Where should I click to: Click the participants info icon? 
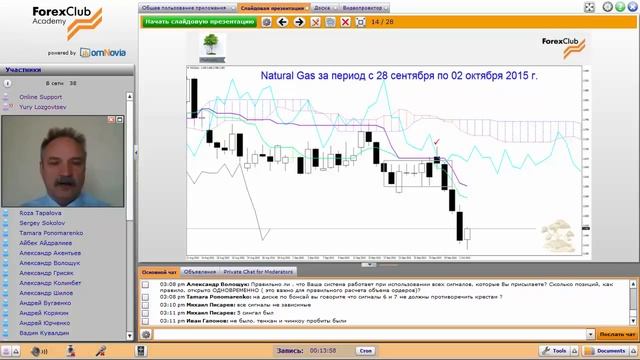click(7, 83)
